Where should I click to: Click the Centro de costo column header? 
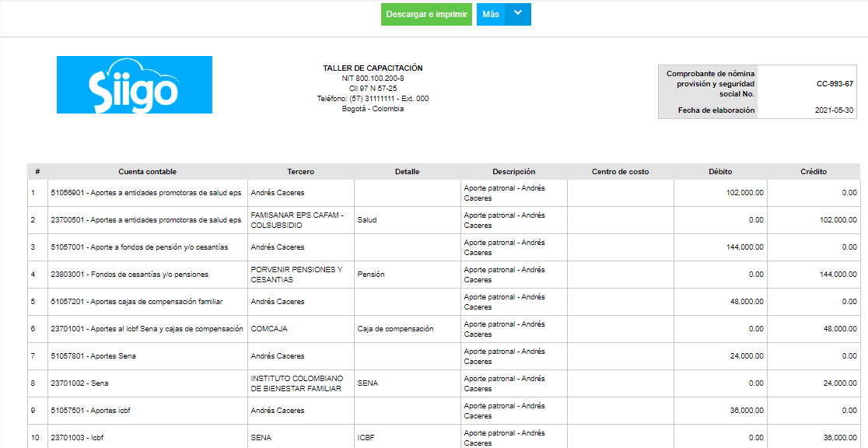pyautogui.click(x=620, y=172)
